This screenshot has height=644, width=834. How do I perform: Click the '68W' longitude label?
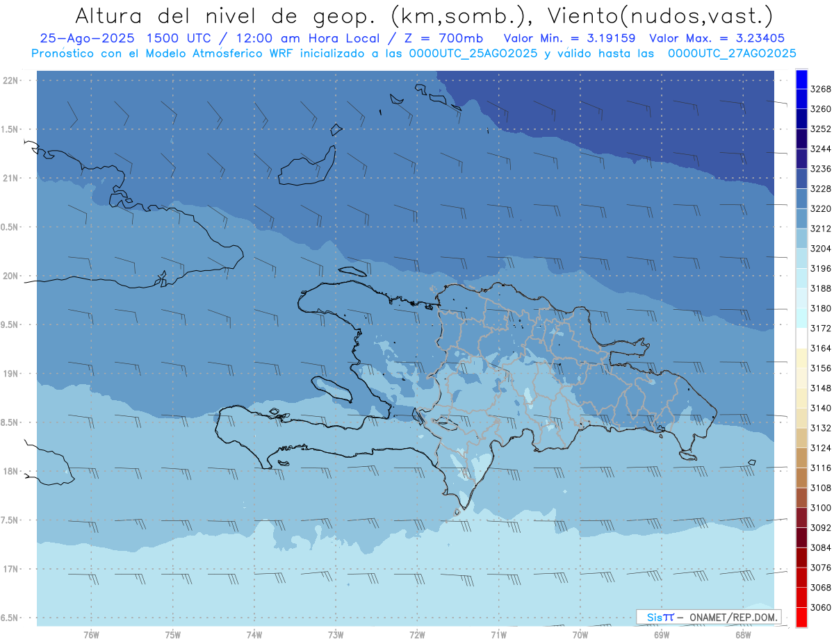click(743, 634)
